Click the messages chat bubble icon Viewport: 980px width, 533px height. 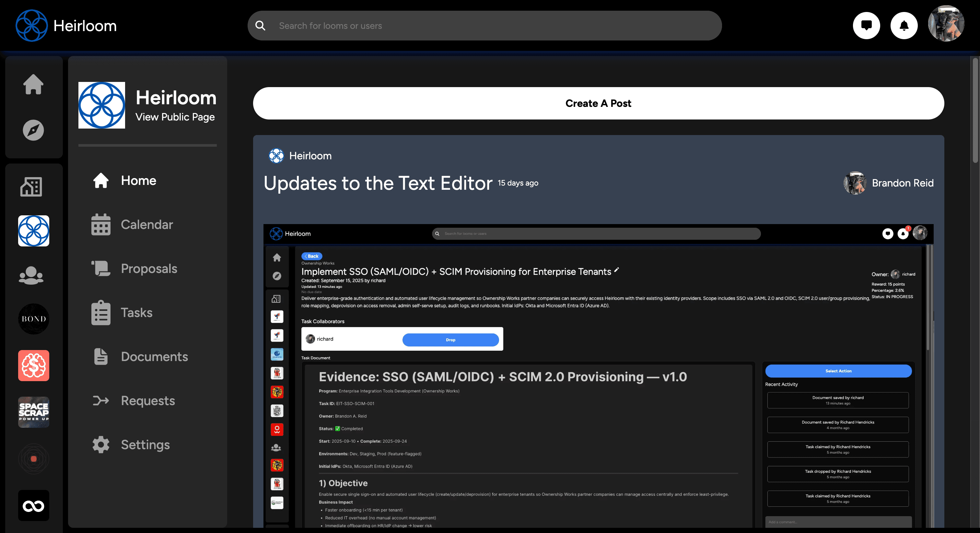(866, 26)
